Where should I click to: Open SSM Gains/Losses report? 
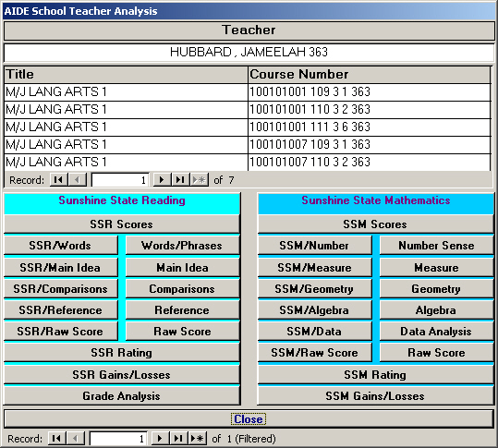click(375, 396)
